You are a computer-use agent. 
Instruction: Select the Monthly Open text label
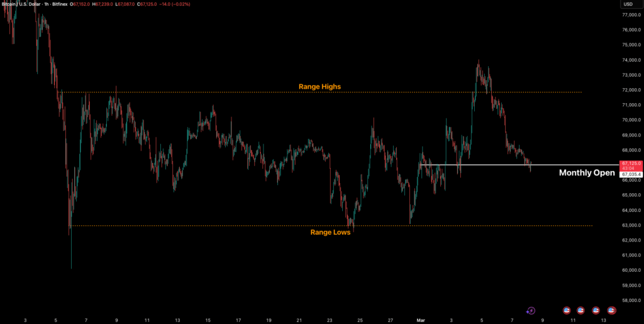tap(587, 172)
